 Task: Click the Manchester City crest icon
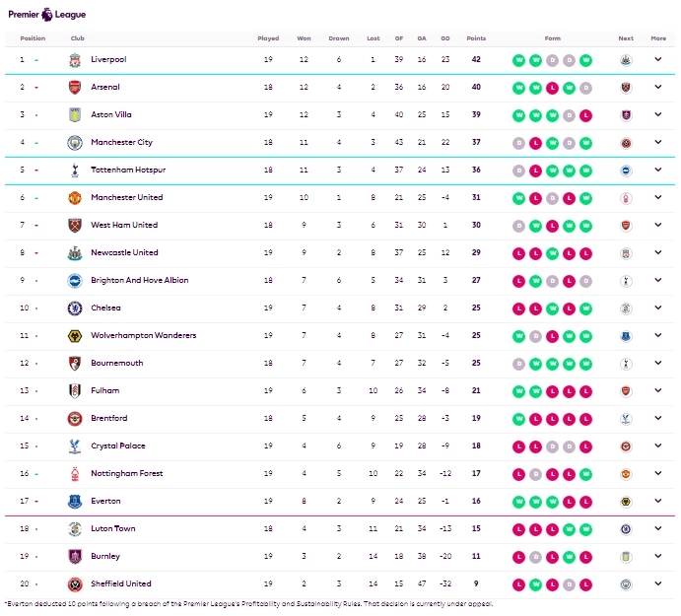point(75,143)
